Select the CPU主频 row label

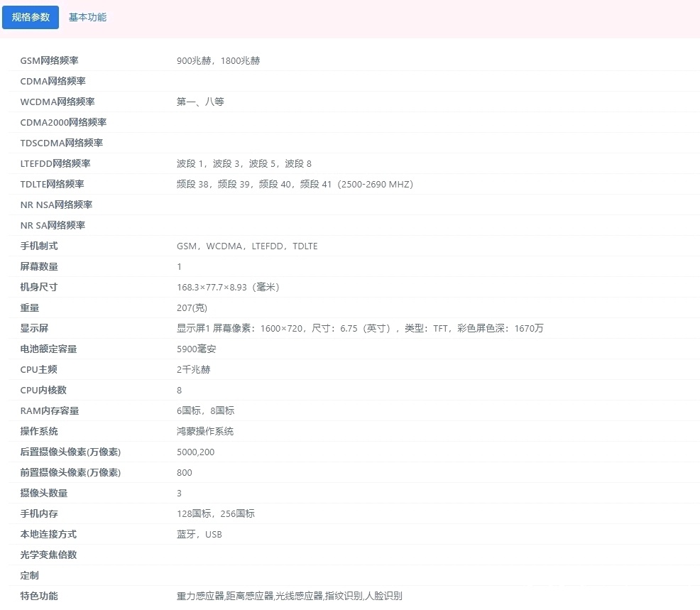39,369
